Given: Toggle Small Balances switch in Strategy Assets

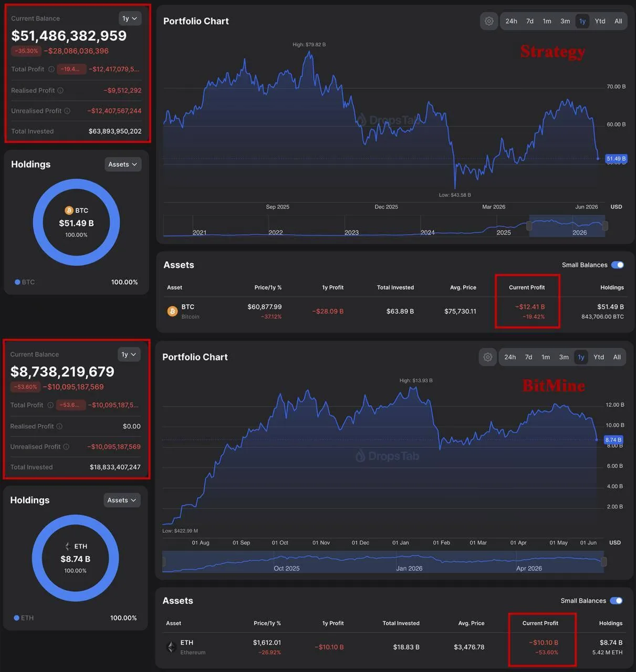Looking at the screenshot, I should (x=618, y=265).
